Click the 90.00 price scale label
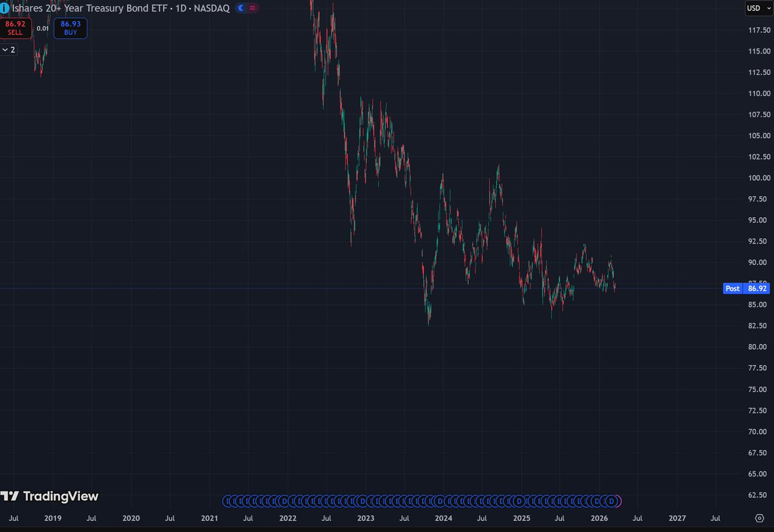 (x=759, y=262)
